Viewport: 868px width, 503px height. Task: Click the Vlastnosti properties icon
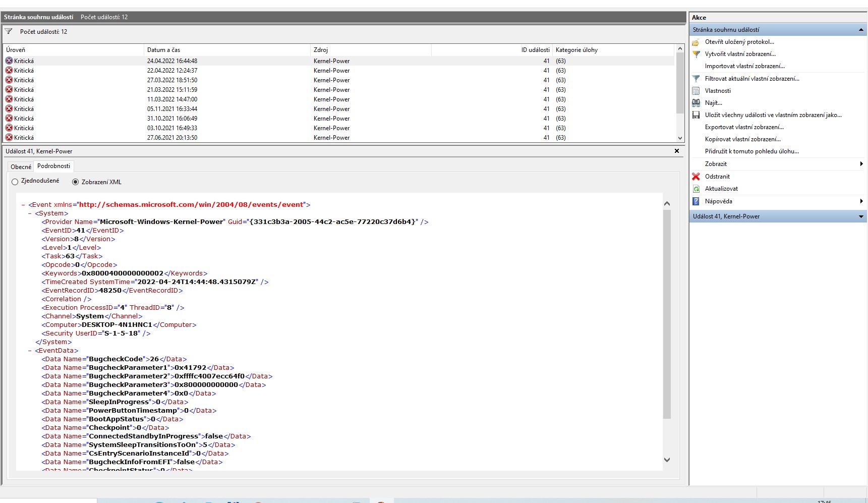(696, 91)
